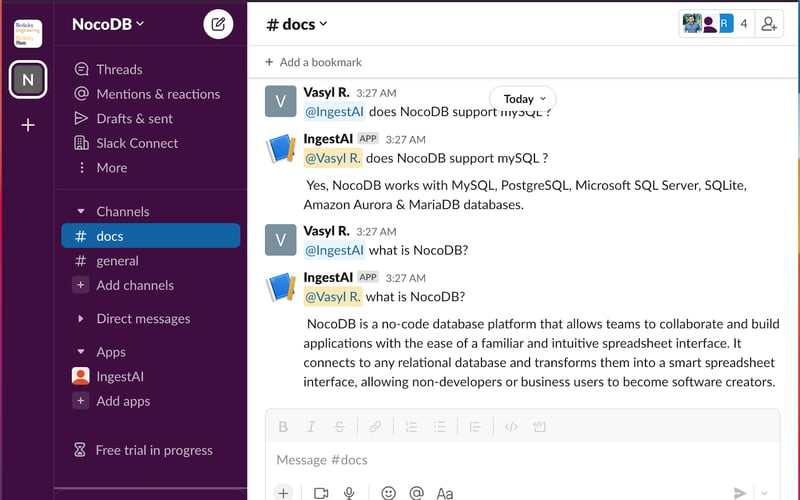Click the Message #docs input field

coord(500,460)
